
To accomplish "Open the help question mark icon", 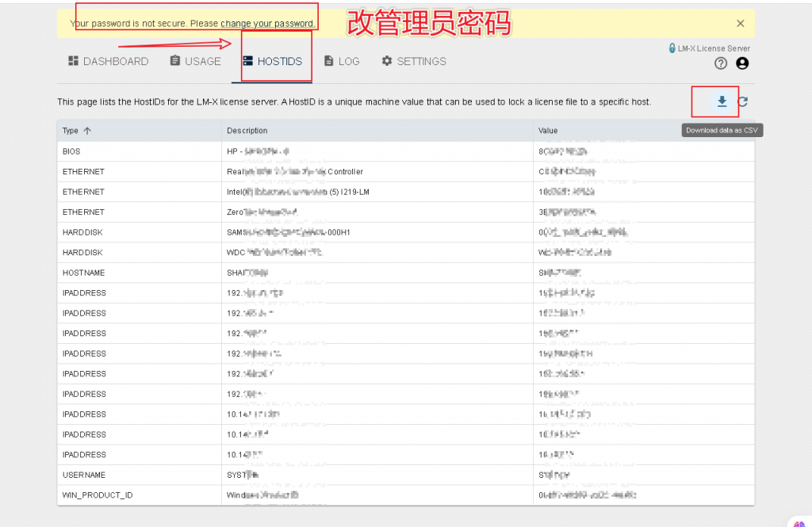I will pyautogui.click(x=721, y=63).
